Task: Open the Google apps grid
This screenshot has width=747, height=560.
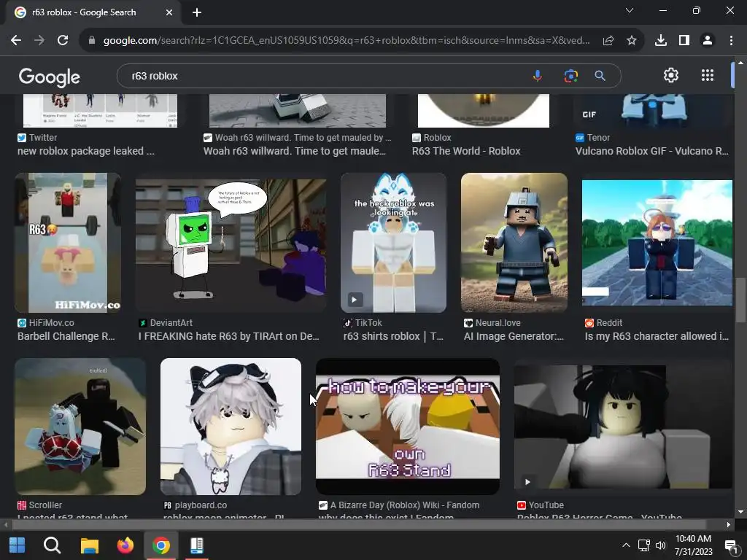Action: [x=708, y=75]
